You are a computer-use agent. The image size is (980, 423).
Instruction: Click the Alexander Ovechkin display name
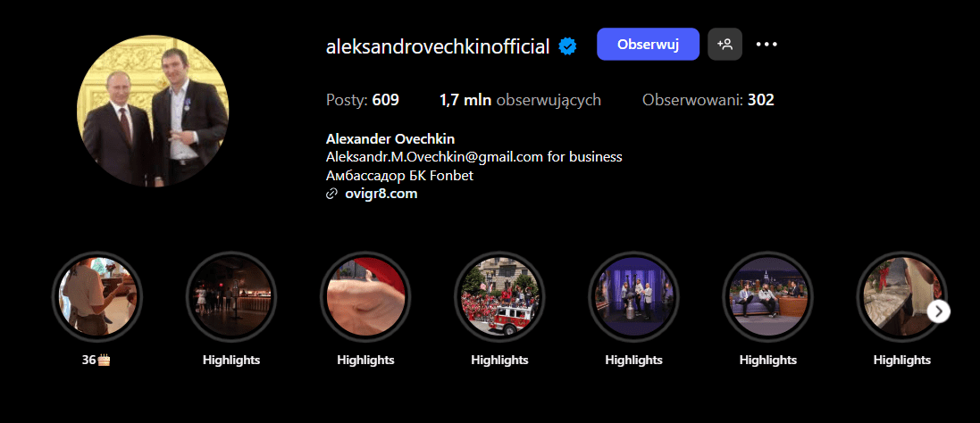click(390, 139)
